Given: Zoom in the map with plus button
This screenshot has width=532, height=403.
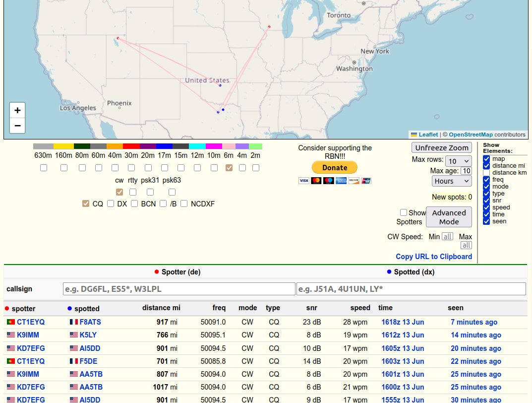Looking at the screenshot, I should pos(18,110).
